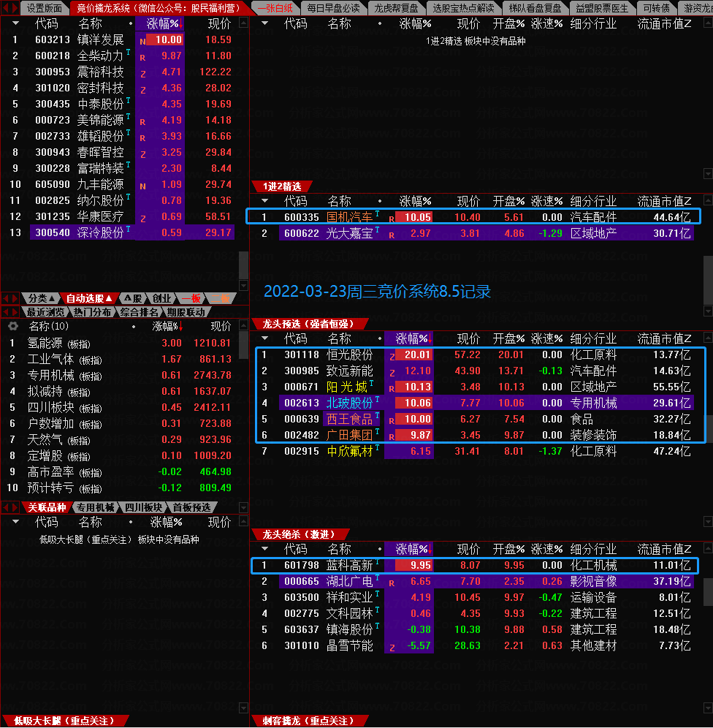Click the R marker on 国机汽车 row
The width and height of the screenshot is (713, 728).
(x=392, y=218)
